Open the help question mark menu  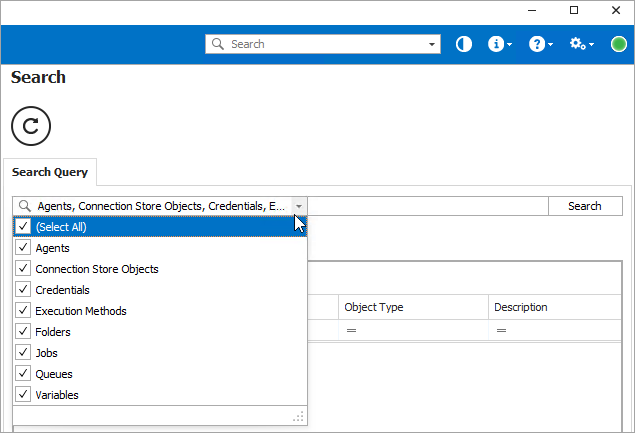[538, 44]
